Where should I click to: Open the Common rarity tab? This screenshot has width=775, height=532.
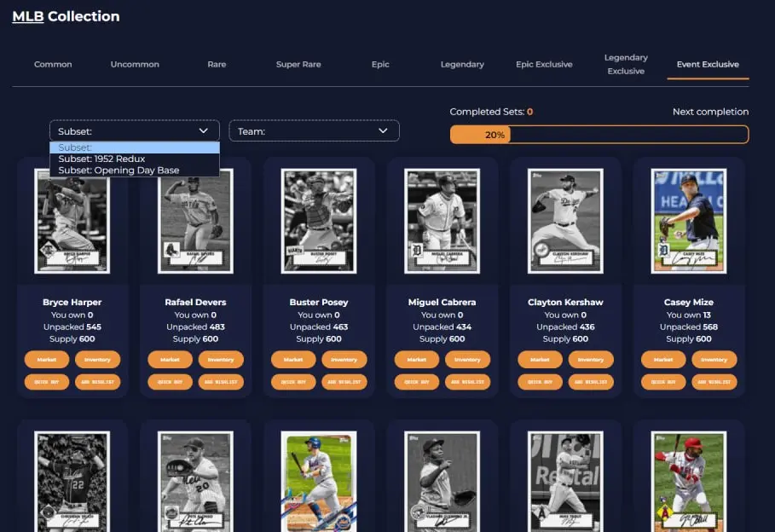coord(53,64)
